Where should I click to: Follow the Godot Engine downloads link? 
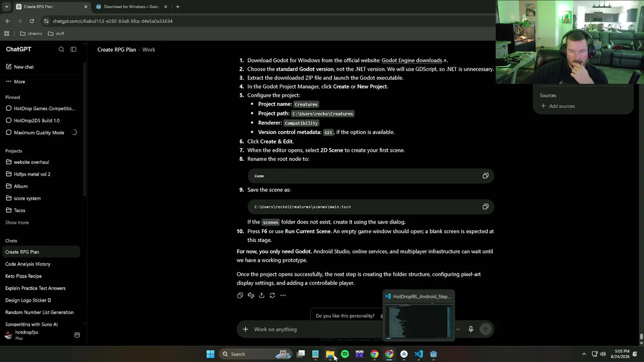414,60
